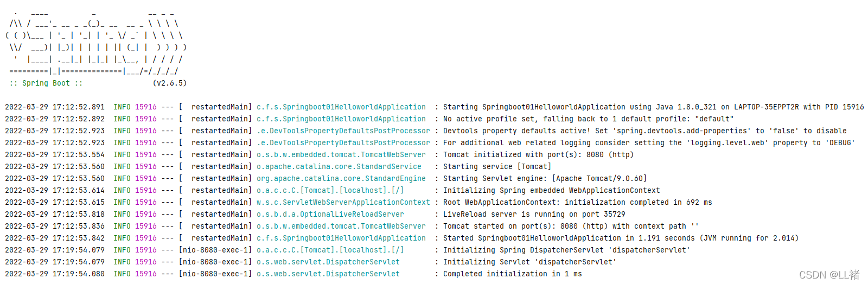Click "Initializing Servlet 'dispatcherServlet'" message
Image resolution: width=868 pixels, height=285 pixels.
(x=530, y=262)
